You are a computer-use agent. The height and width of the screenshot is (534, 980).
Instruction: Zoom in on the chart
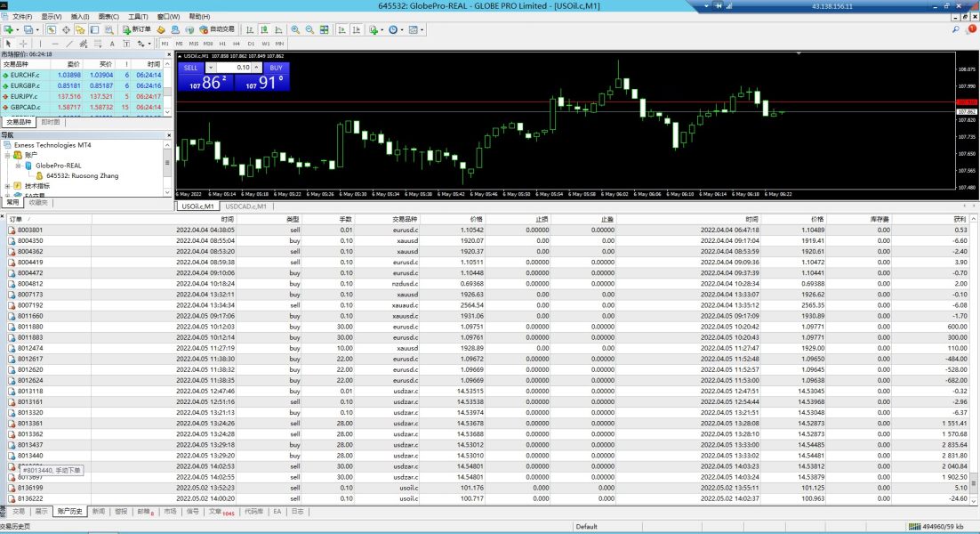point(295,29)
